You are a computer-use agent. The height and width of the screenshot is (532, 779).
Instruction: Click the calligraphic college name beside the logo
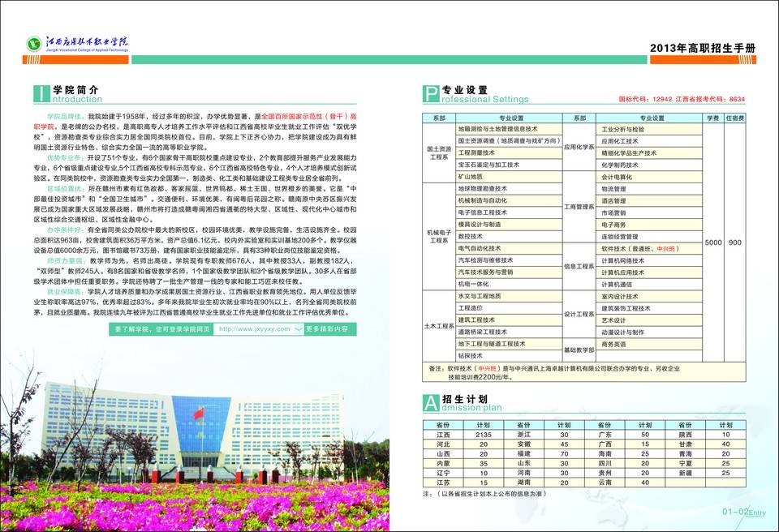(x=87, y=41)
